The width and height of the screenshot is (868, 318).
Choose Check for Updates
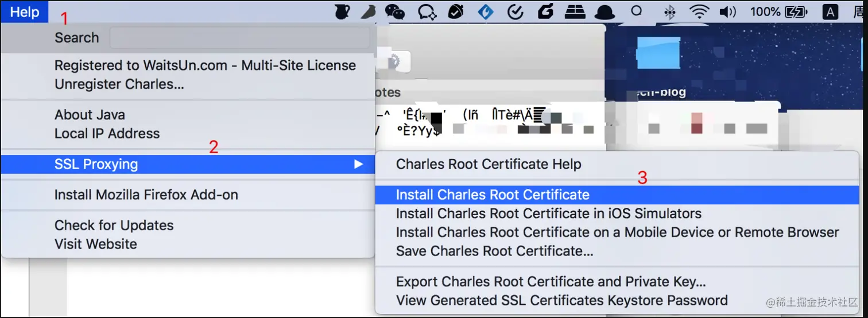click(x=114, y=225)
